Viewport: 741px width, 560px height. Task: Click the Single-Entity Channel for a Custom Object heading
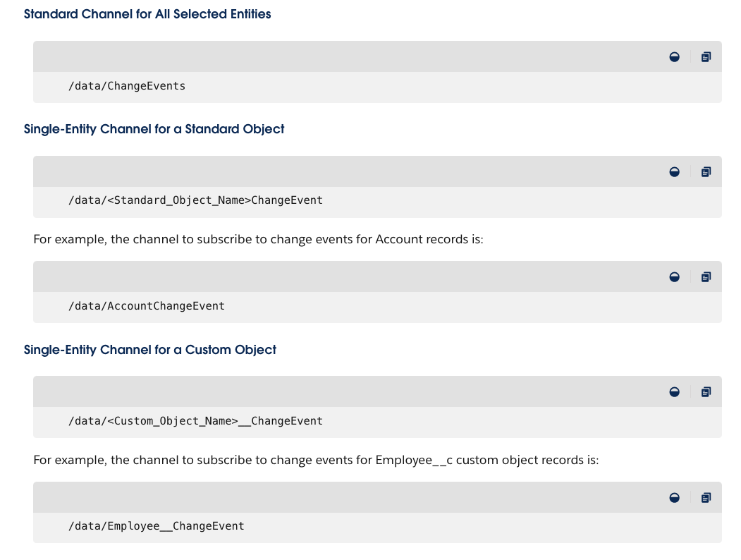[x=150, y=350]
